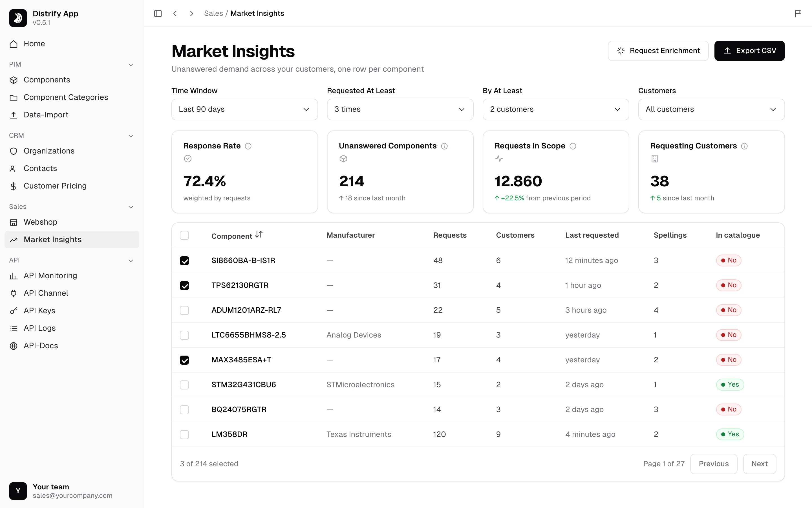Collapse the Sales section

point(131,207)
